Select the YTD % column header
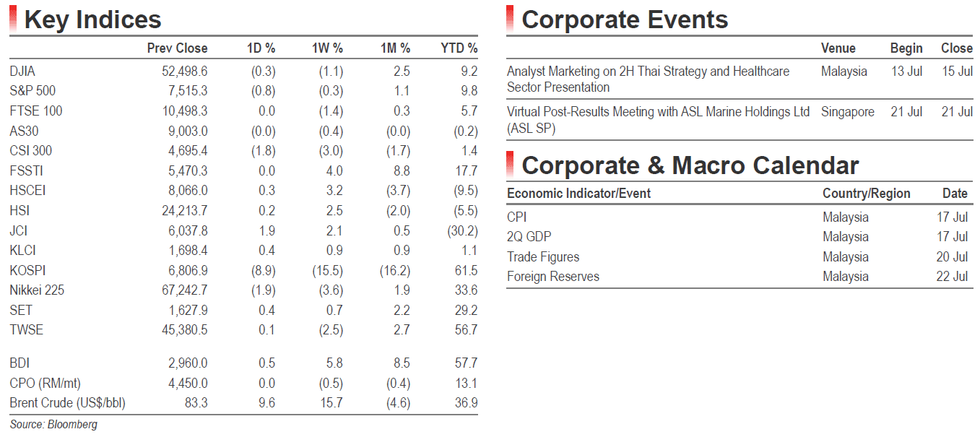This screenshot has height=437, width=980. (x=459, y=48)
